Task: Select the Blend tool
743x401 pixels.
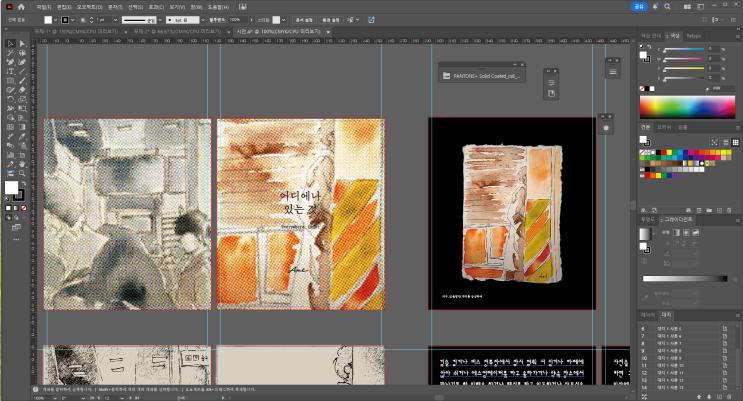Action: click(10, 146)
